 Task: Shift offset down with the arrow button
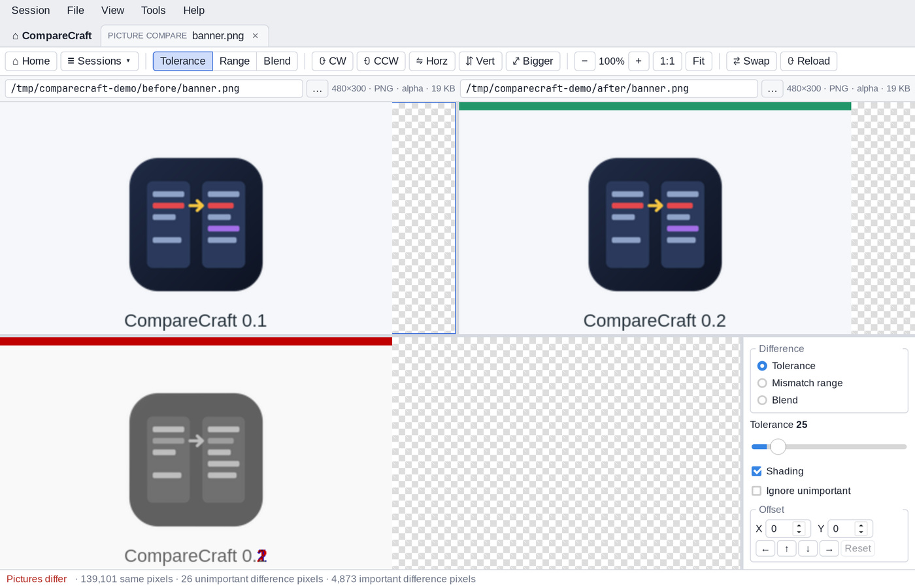[x=808, y=549]
